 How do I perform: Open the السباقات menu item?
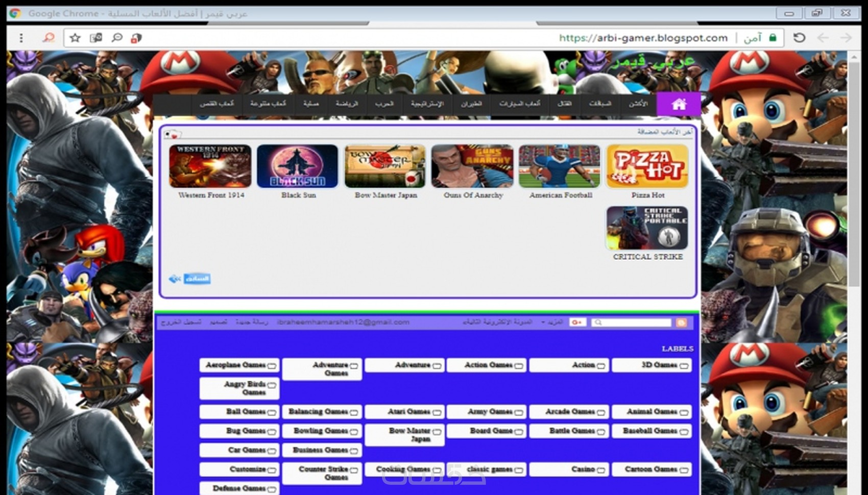(600, 104)
